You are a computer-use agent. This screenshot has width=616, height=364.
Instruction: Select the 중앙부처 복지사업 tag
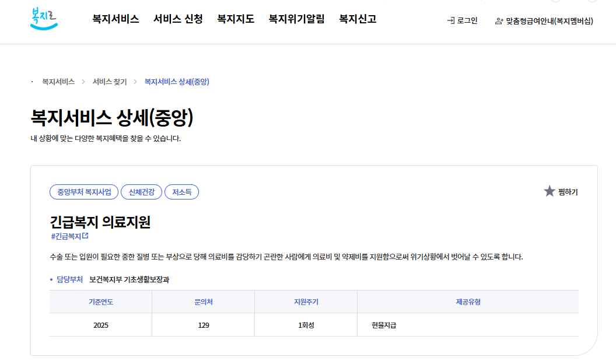[x=84, y=192]
